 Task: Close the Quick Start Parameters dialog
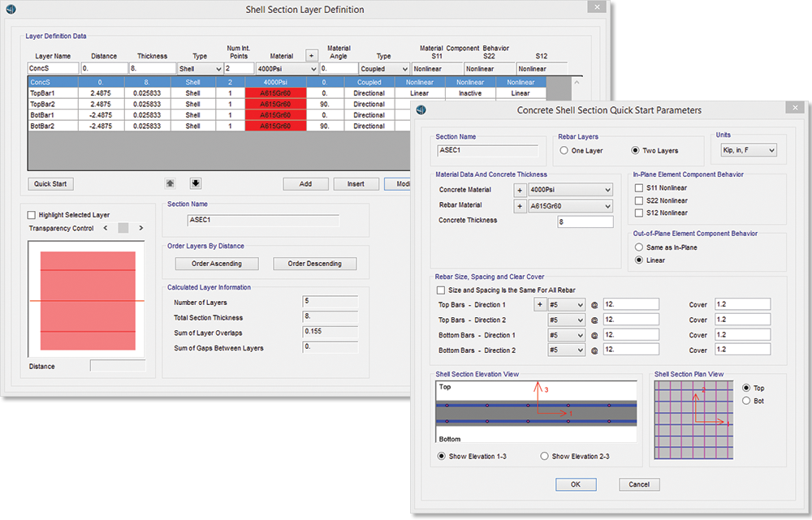(x=795, y=107)
